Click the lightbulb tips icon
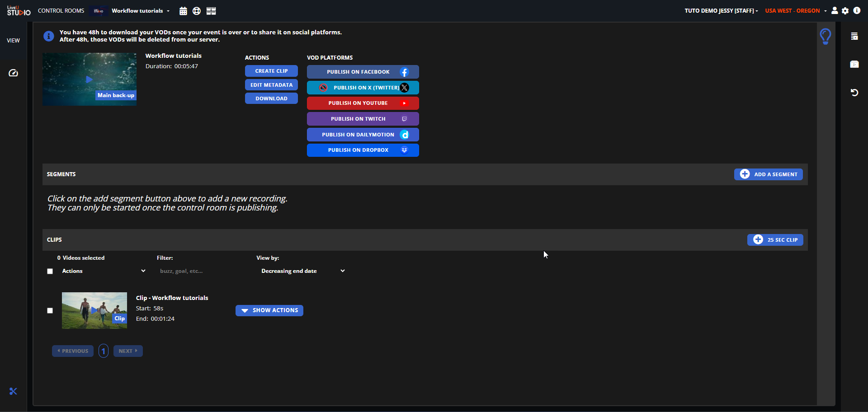Screen dimensions: 868x412 pos(826,36)
